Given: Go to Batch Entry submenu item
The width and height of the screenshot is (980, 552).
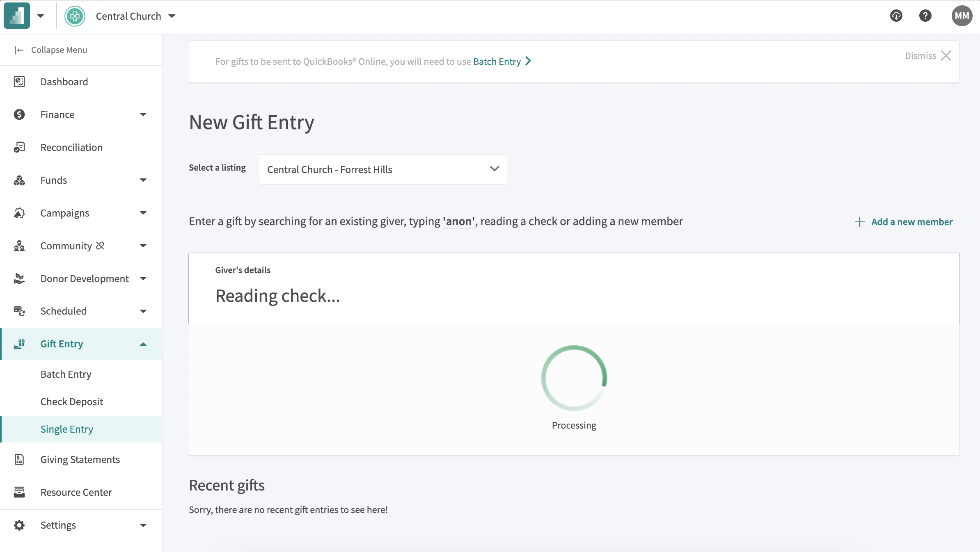Looking at the screenshot, I should pos(66,374).
